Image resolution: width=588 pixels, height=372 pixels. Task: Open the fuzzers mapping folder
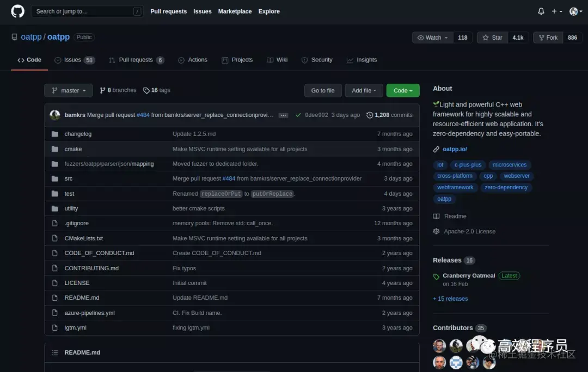point(109,164)
